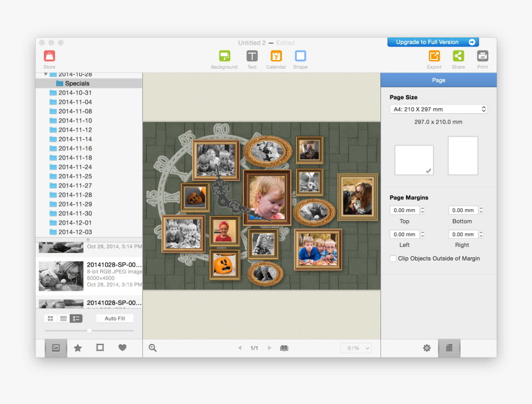The image size is (532, 404).
Task: Switch to favorites star view
Action: [77, 348]
